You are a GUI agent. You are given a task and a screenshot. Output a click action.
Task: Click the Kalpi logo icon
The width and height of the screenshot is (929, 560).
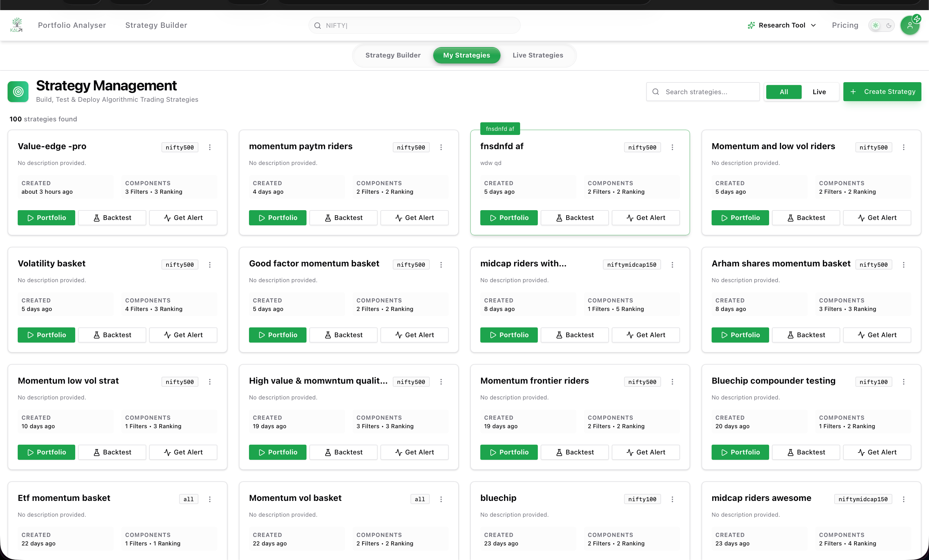click(16, 25)
